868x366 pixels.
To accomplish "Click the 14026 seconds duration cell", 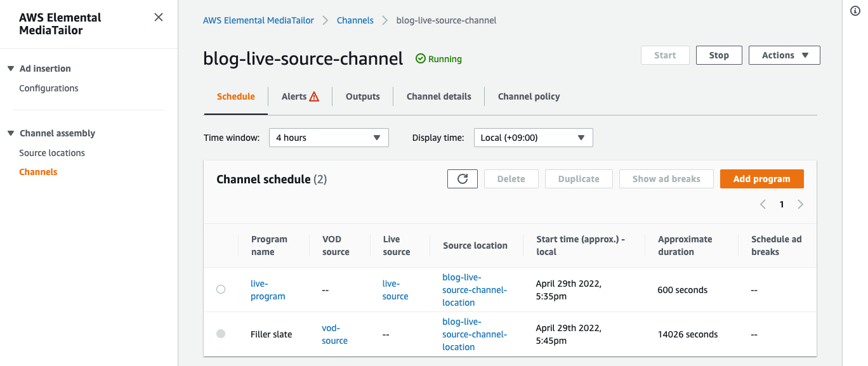I will (688, 334).
